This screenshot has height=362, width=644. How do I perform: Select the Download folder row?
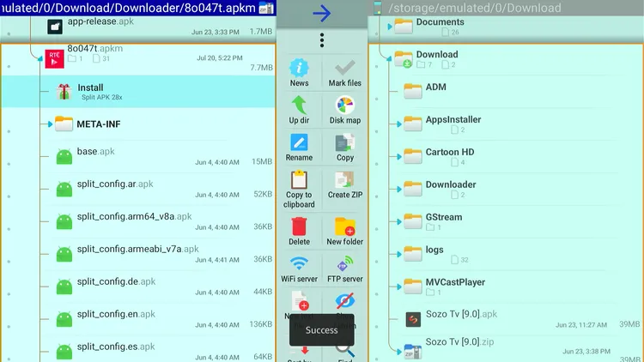[x=506, y=59]
